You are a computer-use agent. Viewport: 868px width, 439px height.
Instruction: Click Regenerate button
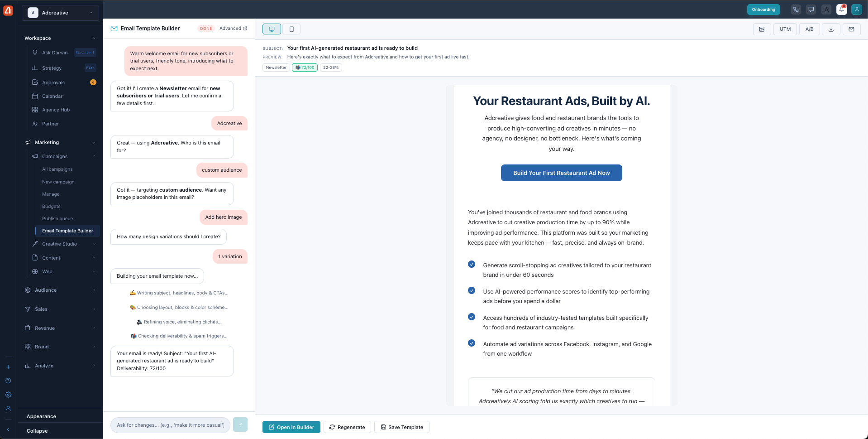[347, 427]
